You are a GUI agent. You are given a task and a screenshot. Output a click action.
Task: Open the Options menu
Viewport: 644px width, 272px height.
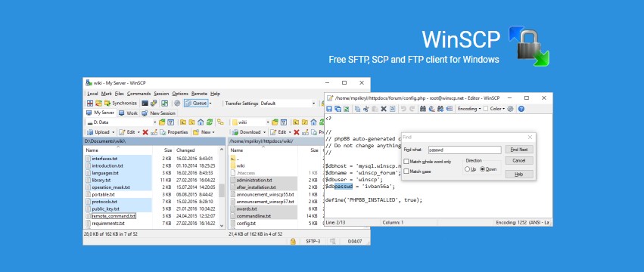[180, 94]
